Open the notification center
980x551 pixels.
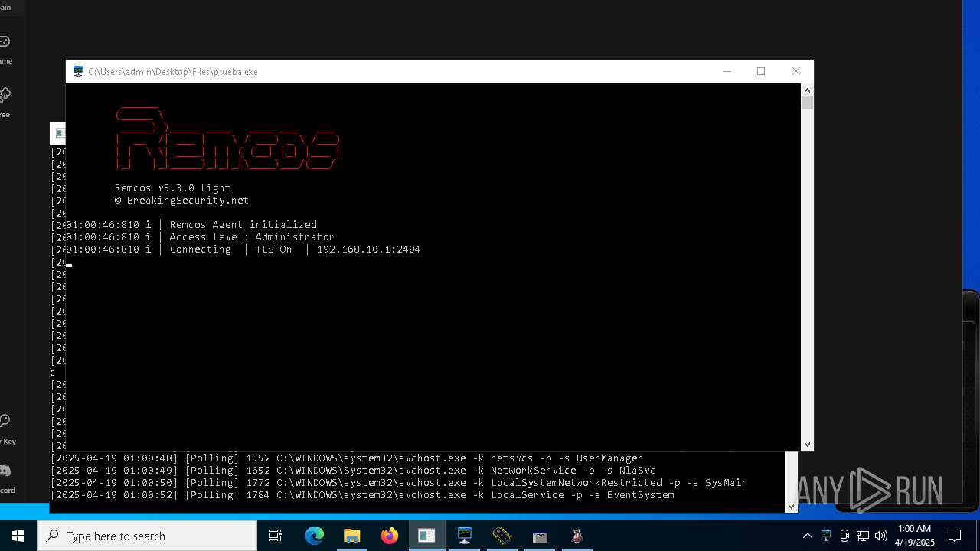pyautogui.click(x=955, y=536)
